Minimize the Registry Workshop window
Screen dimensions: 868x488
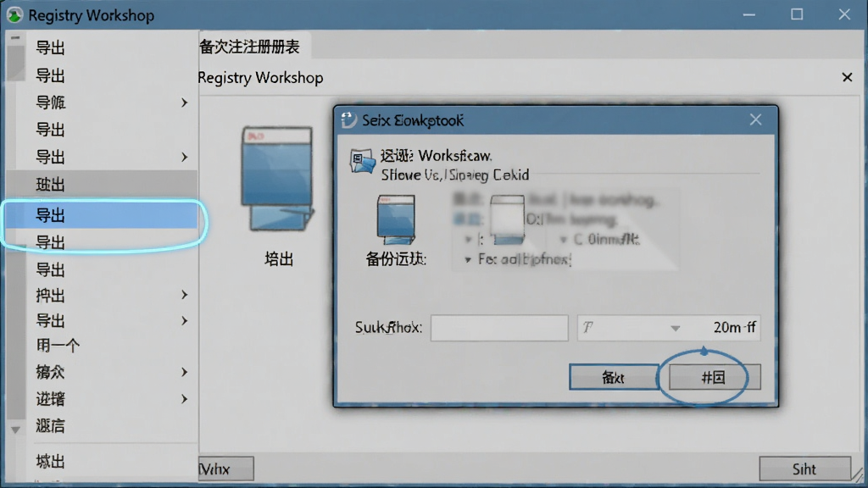749,14
